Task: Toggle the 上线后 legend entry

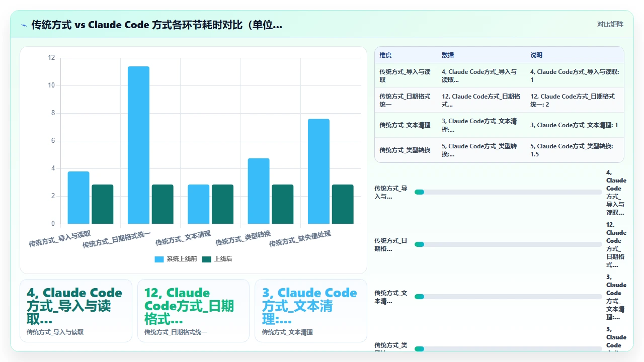Action: pos(217,259)
